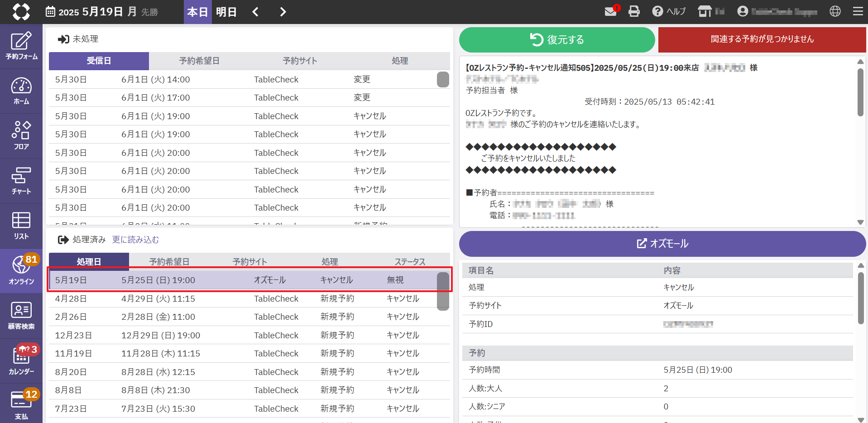Click the TableCheck logo icon

(x=21, y=12)
